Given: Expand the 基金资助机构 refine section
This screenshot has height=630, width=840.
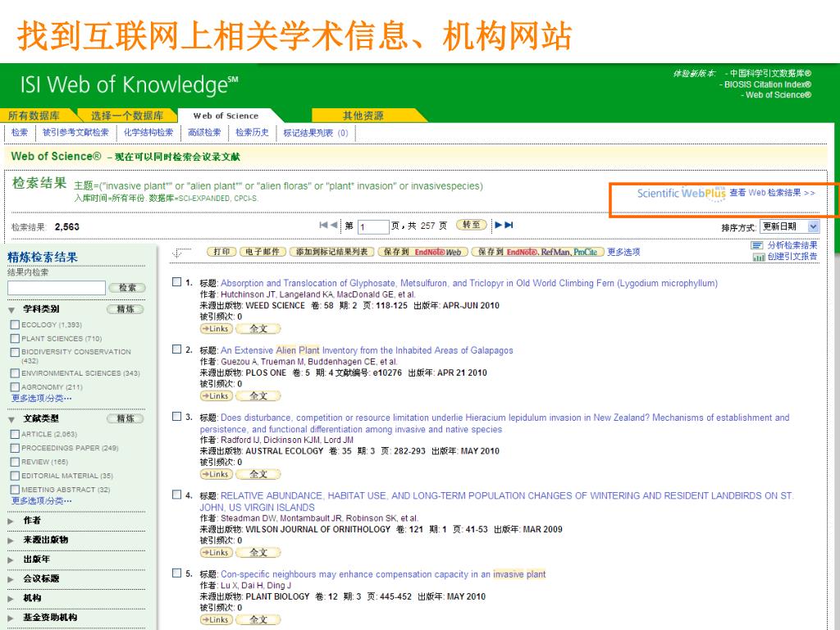Looking at the screenshot, I should (11, 618).
